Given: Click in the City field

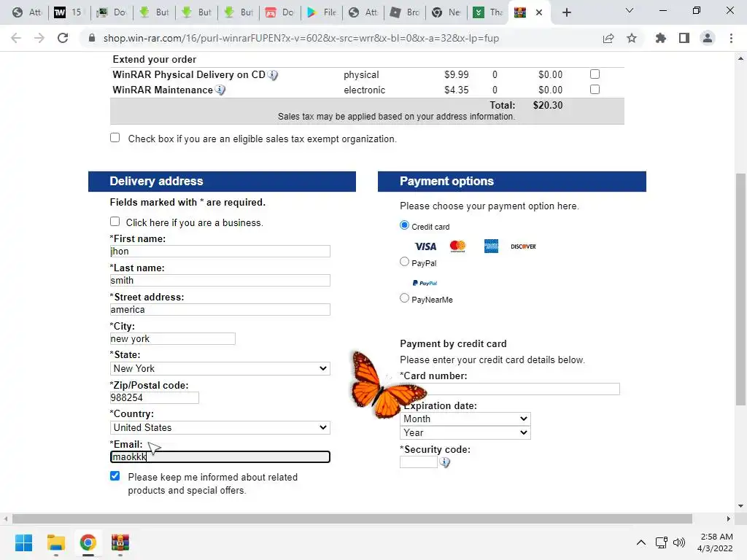Looking at the screenshot, I should 172,338.
